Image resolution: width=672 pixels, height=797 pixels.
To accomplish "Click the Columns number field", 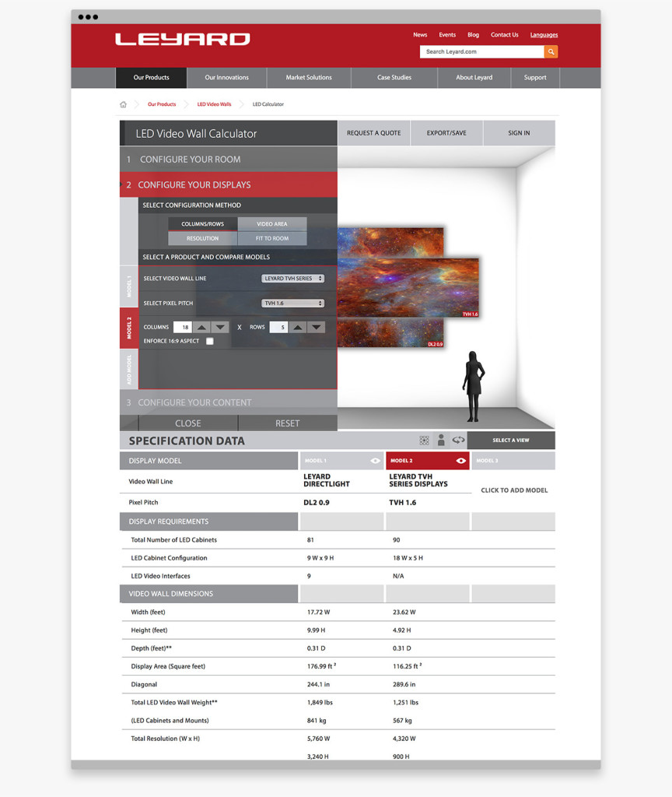I will 182,328.
